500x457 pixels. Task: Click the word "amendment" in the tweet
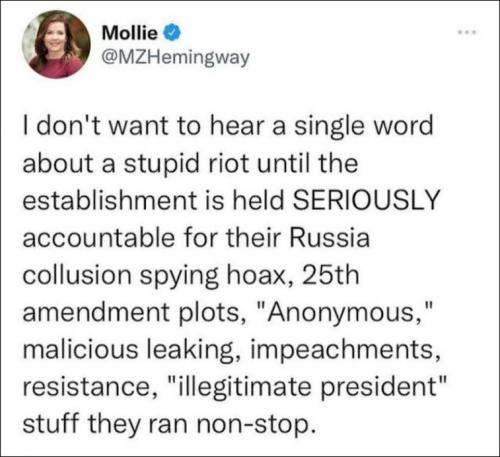(96, 312)
